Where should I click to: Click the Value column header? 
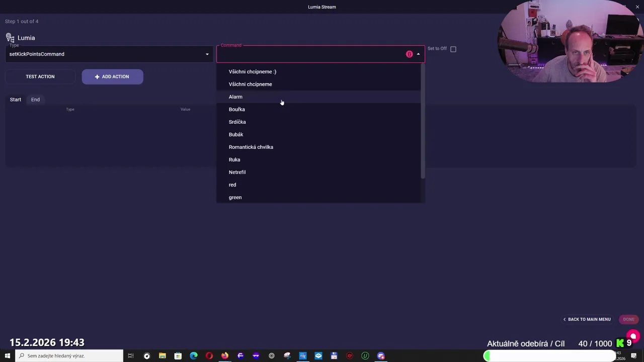coord(186,109)
